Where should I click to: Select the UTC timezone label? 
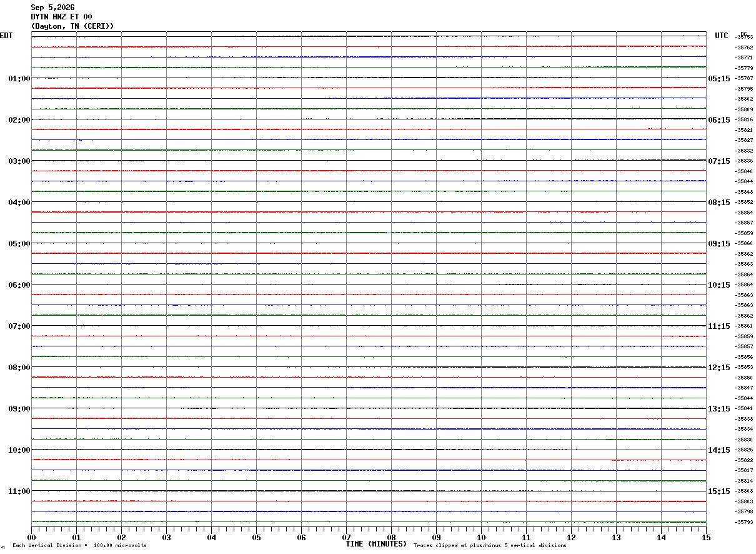pyautogui.click(x=722, y=36)
